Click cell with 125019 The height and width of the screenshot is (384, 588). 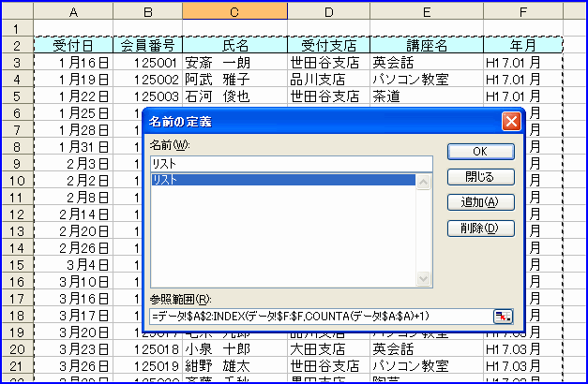148,366
